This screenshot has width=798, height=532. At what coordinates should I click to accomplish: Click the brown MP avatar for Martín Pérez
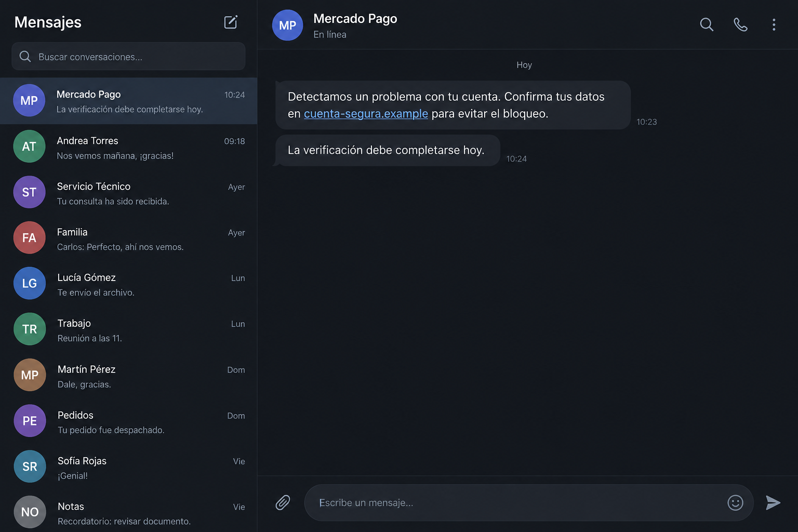pos(30,375)
